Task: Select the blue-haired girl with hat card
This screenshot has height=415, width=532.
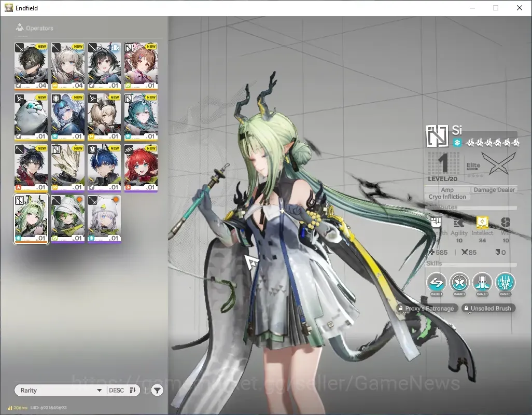Action: pyautogui.click(x=68, y=117)
